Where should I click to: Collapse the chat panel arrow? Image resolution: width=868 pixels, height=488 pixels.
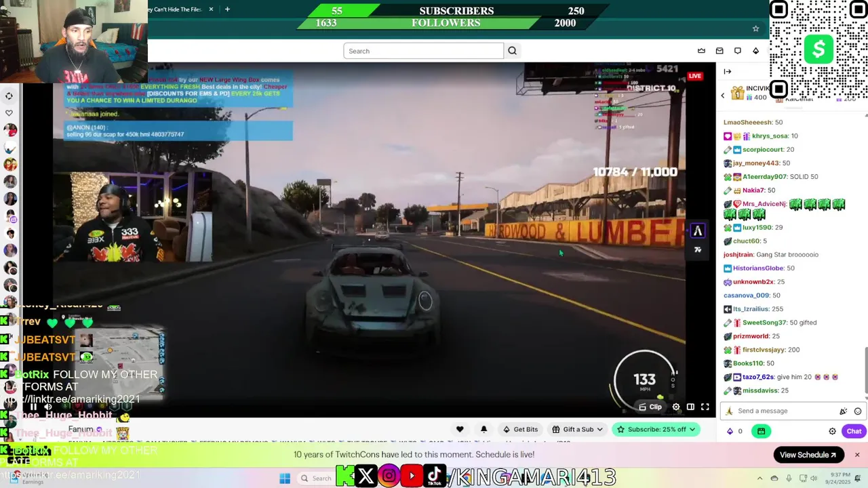727,71
